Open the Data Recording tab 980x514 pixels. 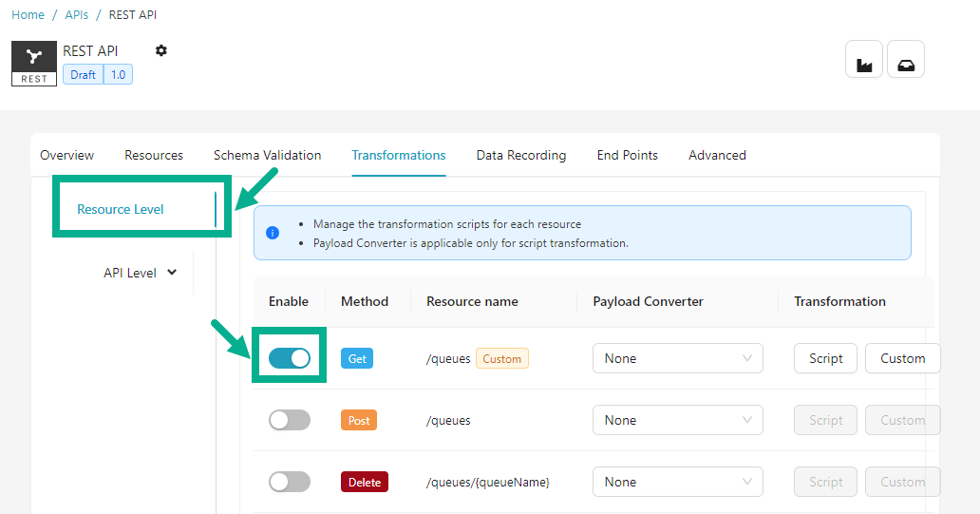[520, 155]
